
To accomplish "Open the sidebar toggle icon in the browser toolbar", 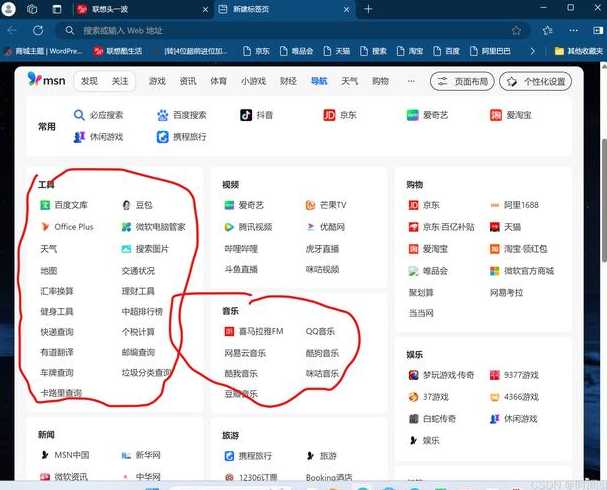I will pyautogui.click(x=598, y=30).
